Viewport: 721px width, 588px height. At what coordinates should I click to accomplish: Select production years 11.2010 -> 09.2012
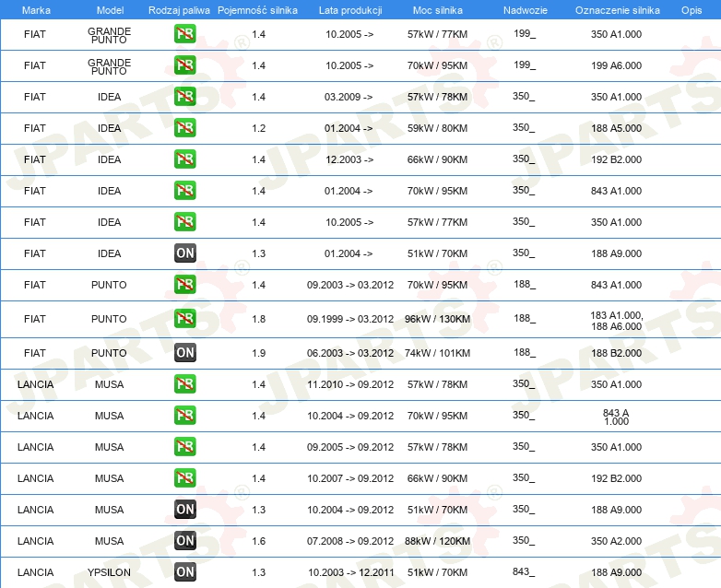coord(350,384)
